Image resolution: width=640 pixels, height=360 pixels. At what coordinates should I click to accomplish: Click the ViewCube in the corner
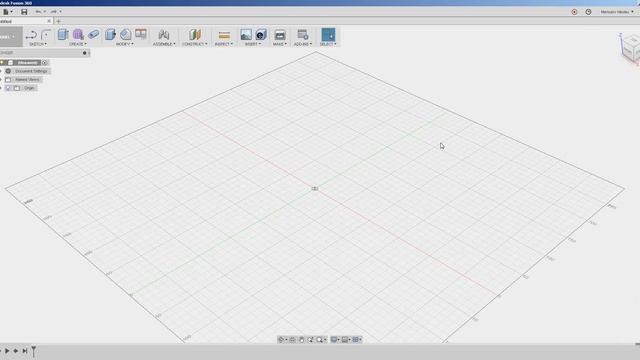631,49
